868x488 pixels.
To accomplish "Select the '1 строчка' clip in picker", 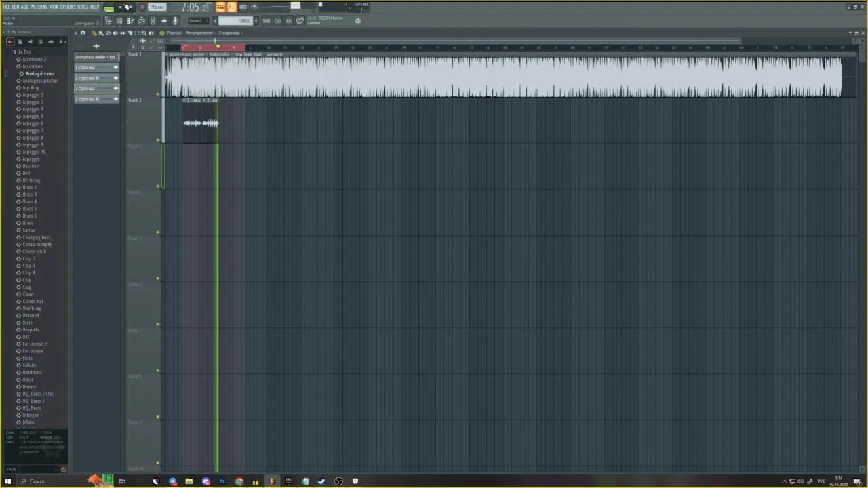I will [x=96, y=68].
